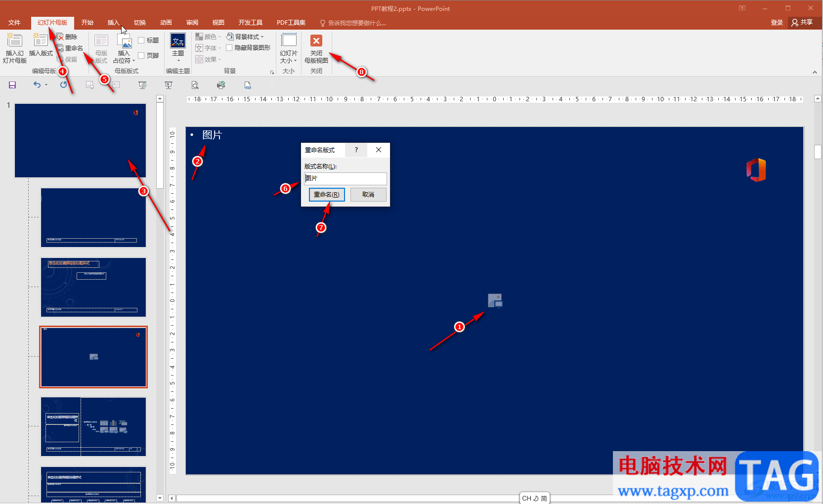This screenshot has width=823, height=504.
Task: Click thumbnail pane scroll up arrow
Action: point(160,99)
